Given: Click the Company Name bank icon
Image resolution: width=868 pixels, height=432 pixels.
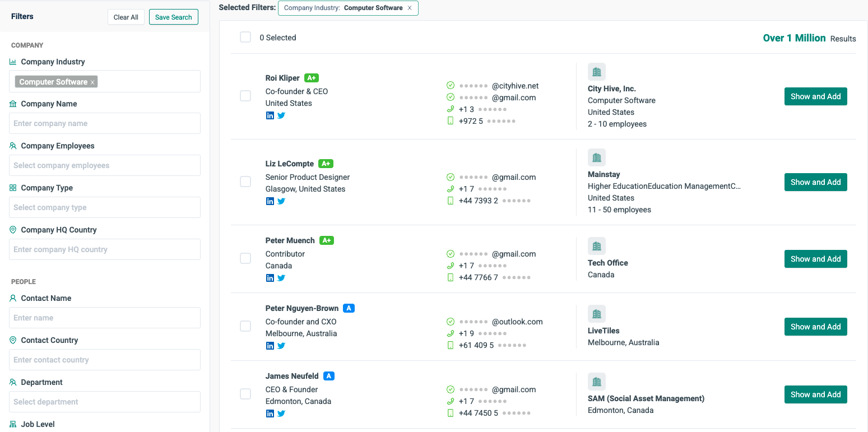Looking at the screenshot, I should point(13,104).
